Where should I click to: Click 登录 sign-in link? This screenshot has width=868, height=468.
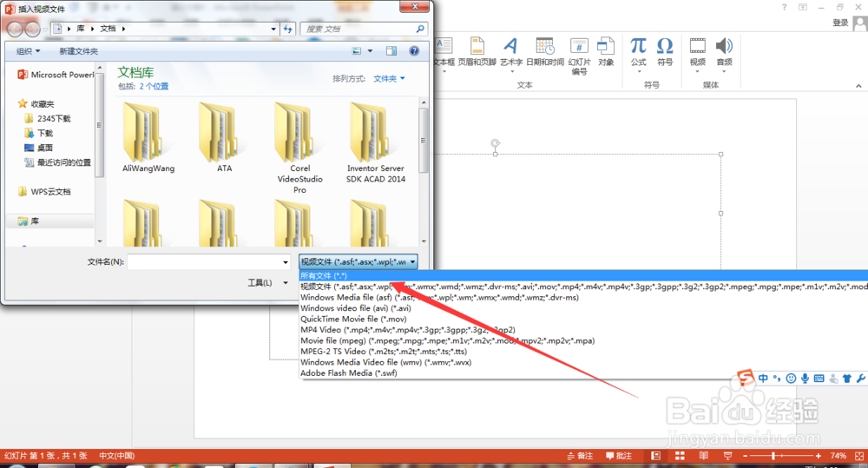coord(840,23)
